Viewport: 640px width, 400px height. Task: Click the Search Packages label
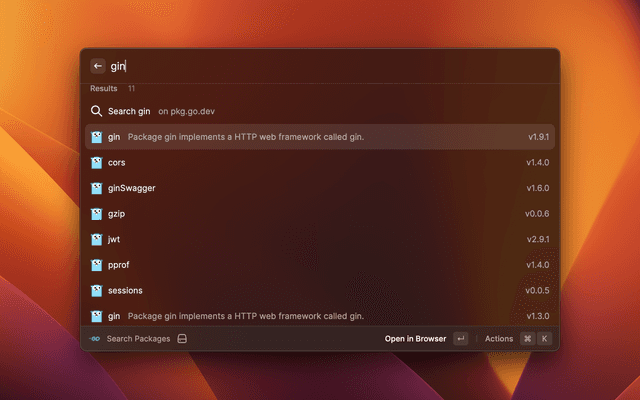138,339
